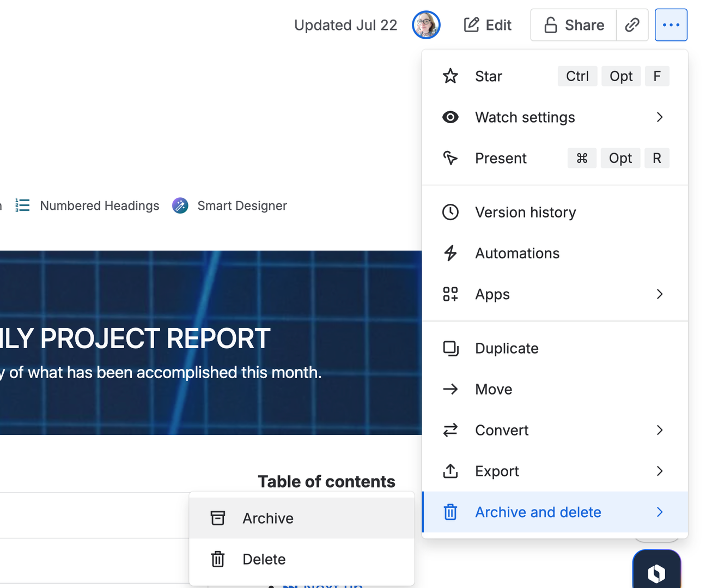Click the copy link icon button

coord(632,25)
